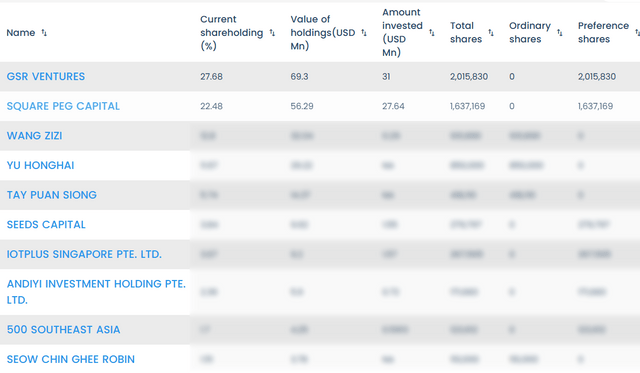Click the Name column header text
The image size is (640, 373).
click(x=21, y=33)
